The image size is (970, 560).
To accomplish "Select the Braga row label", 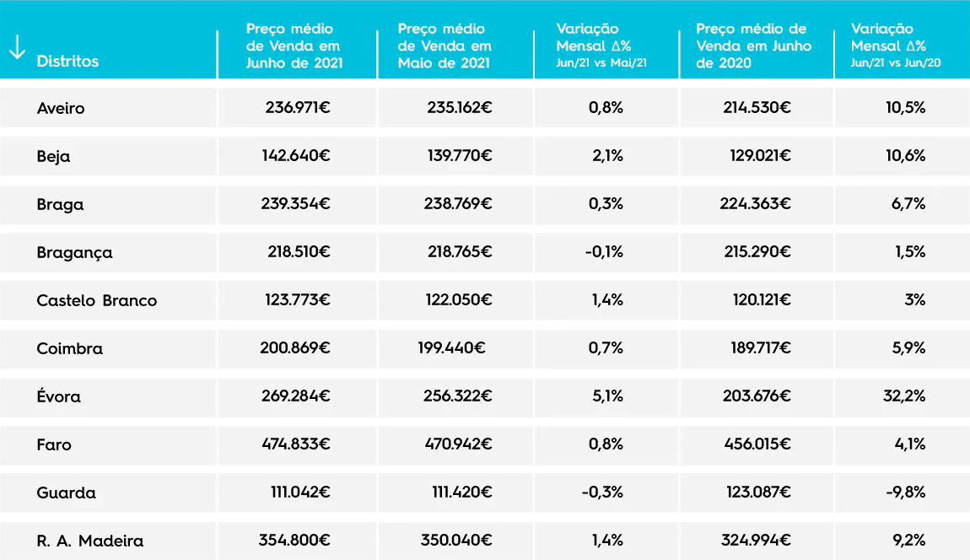I will 60,204.
